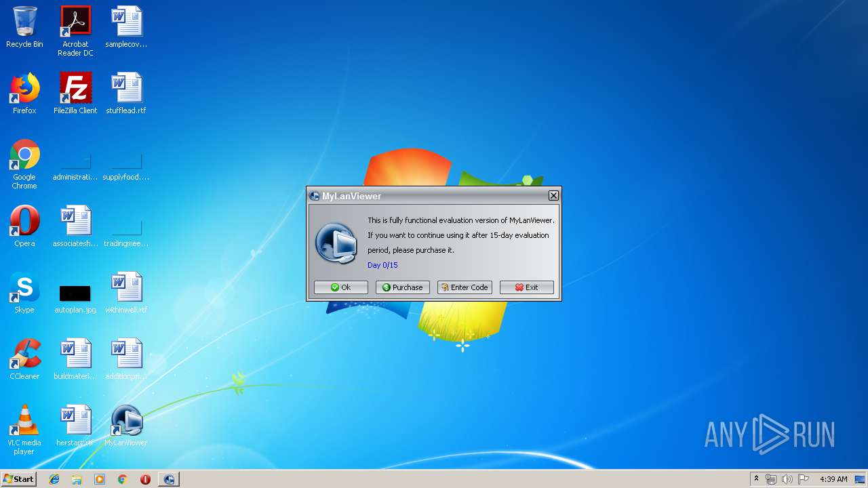Select the additionpri... Word document icon

click(126, 359)
